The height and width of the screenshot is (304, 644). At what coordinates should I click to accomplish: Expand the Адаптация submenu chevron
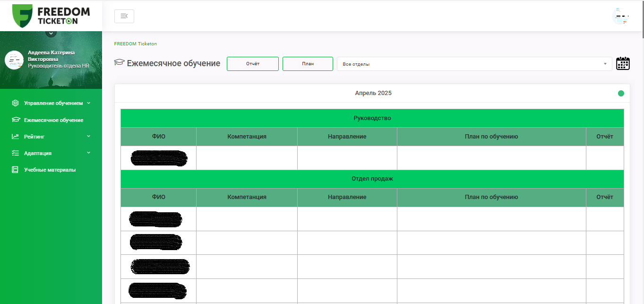88,153
